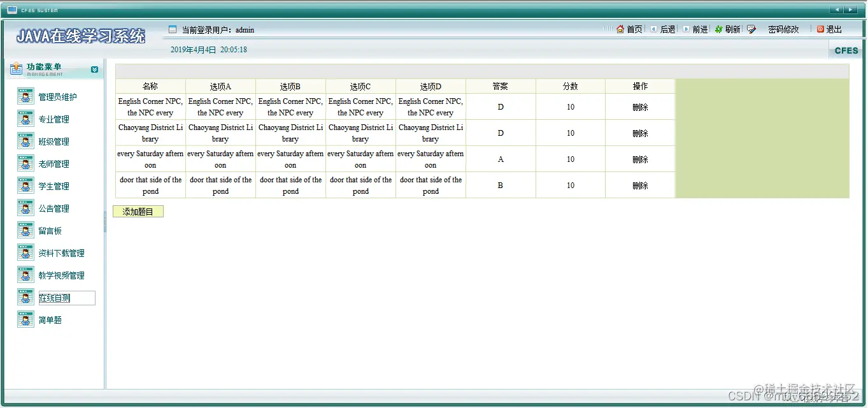Click score 10 in the pond row
This screenshot has width=868, height=408.
(x=571, y=186)
